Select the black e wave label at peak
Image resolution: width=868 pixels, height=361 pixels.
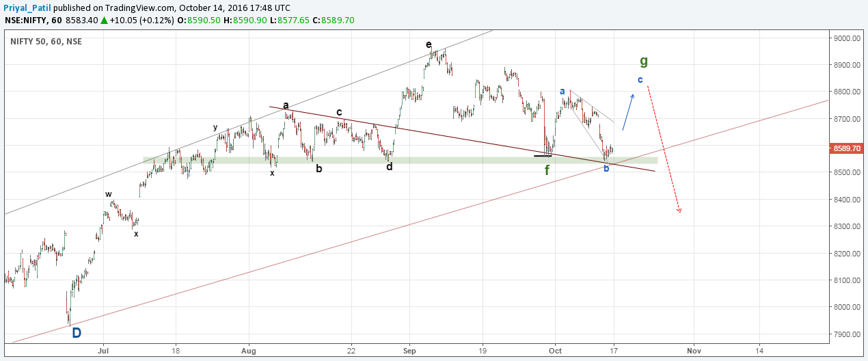(429, 45)
